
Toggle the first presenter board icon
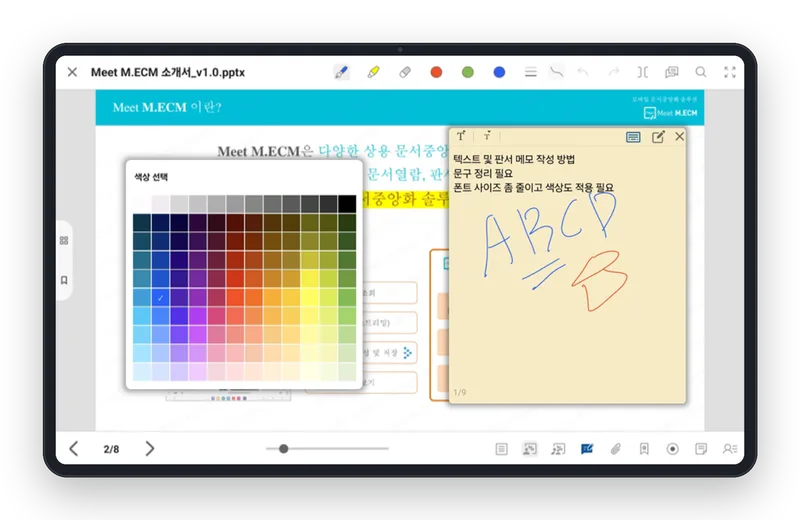(x=530, y=449)
